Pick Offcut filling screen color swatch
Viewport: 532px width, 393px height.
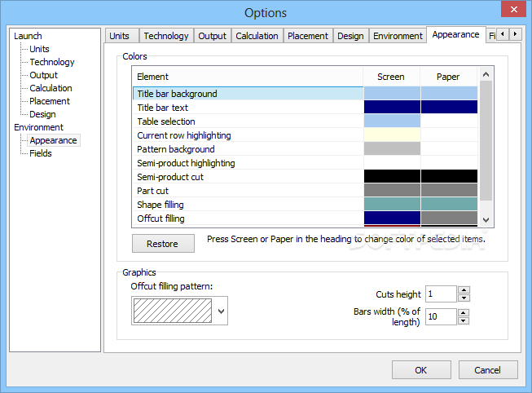tap(392, 218)
